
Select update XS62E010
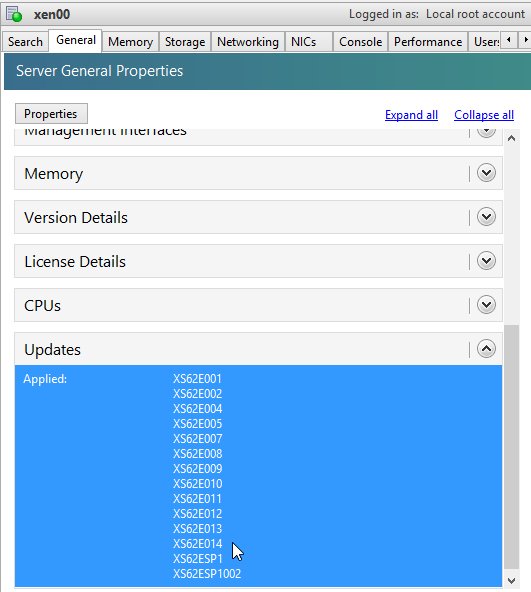pos(198,484)
